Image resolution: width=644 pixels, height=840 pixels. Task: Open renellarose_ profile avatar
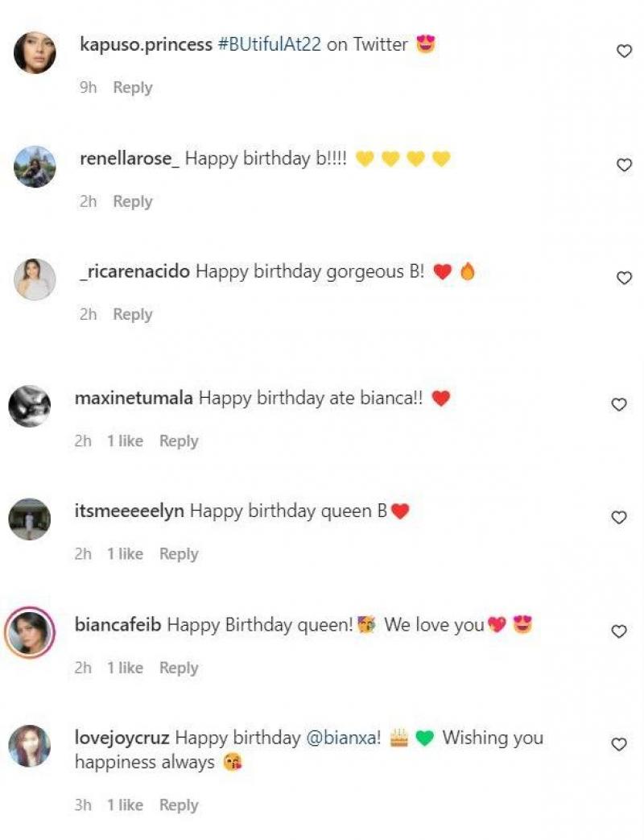(x=35, y=167)
